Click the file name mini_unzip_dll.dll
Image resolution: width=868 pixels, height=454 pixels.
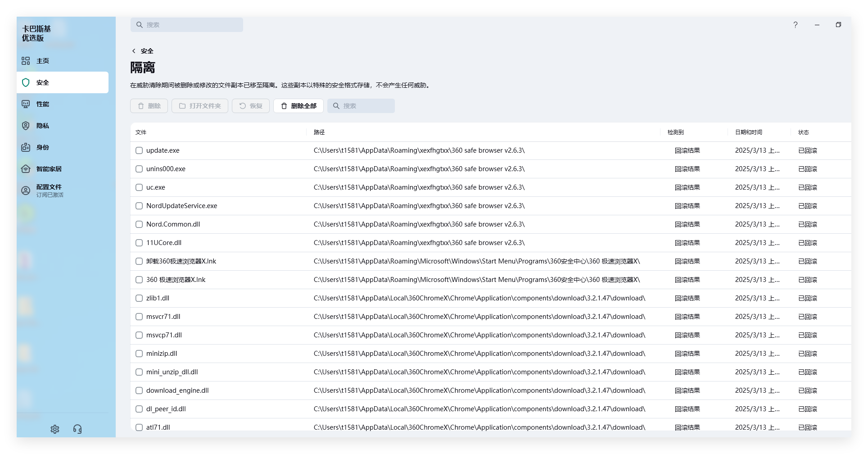pyautogui.click(x=172, y=372)
